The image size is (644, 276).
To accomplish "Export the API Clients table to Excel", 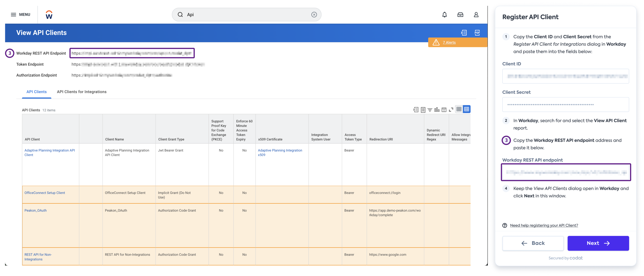I will (x=416, y=109).
